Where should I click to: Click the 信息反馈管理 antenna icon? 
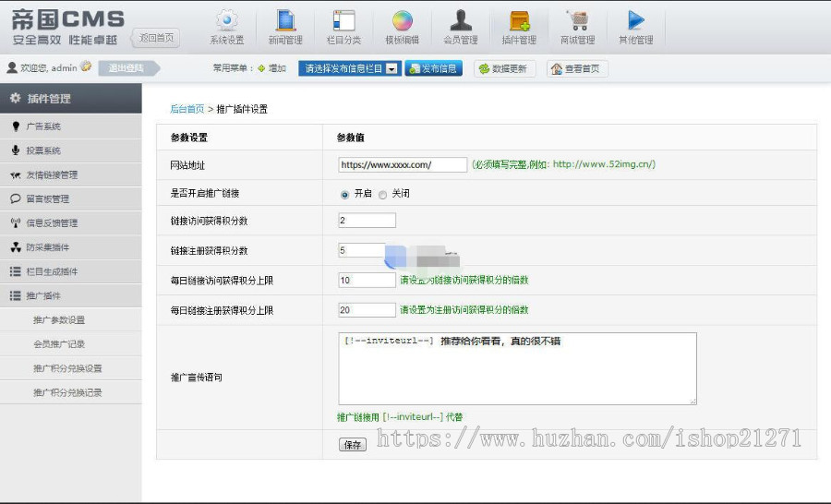coord(16,223)
